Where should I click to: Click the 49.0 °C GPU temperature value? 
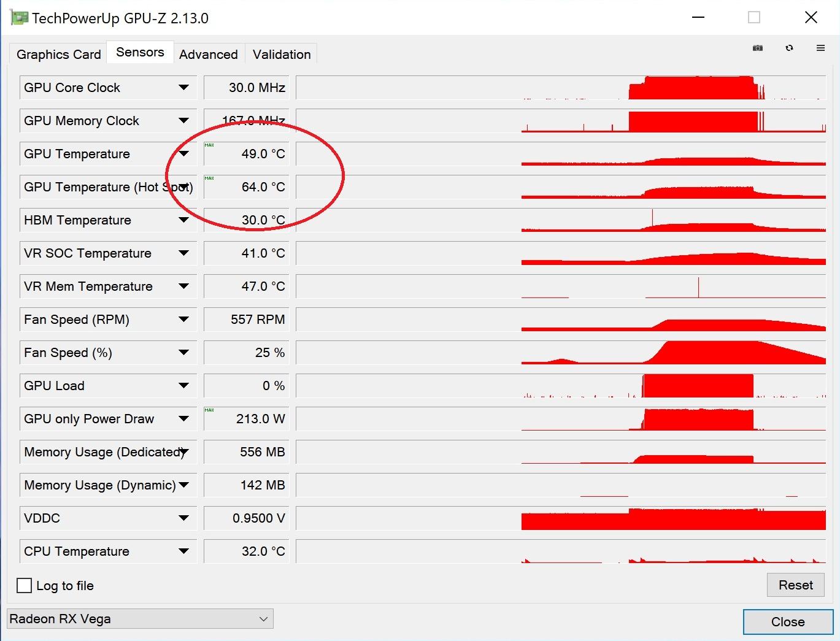(246, 153)
